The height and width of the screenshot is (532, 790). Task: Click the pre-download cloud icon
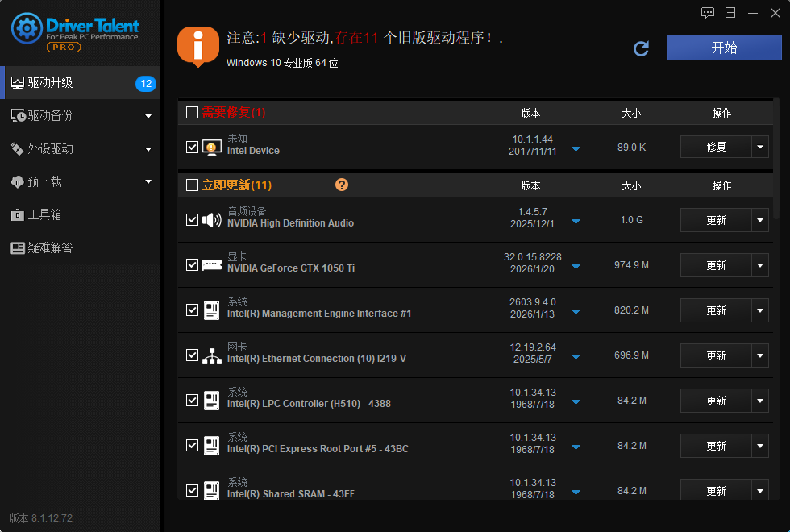click(18, 182)
